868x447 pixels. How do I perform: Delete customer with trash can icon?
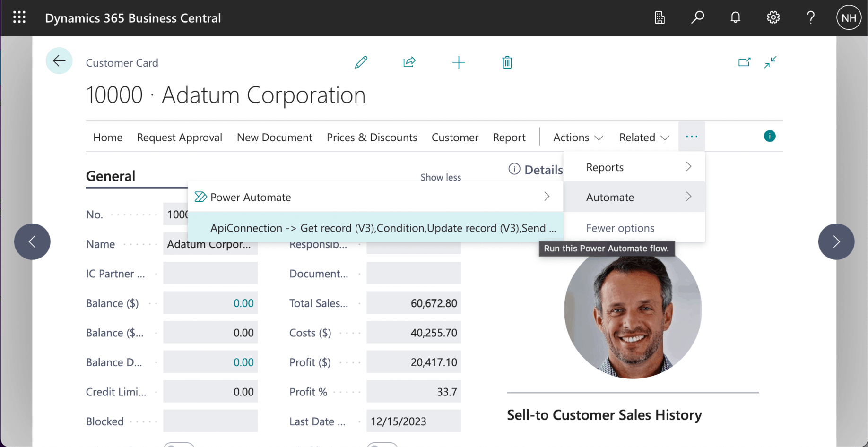click(x=507, y=62)
